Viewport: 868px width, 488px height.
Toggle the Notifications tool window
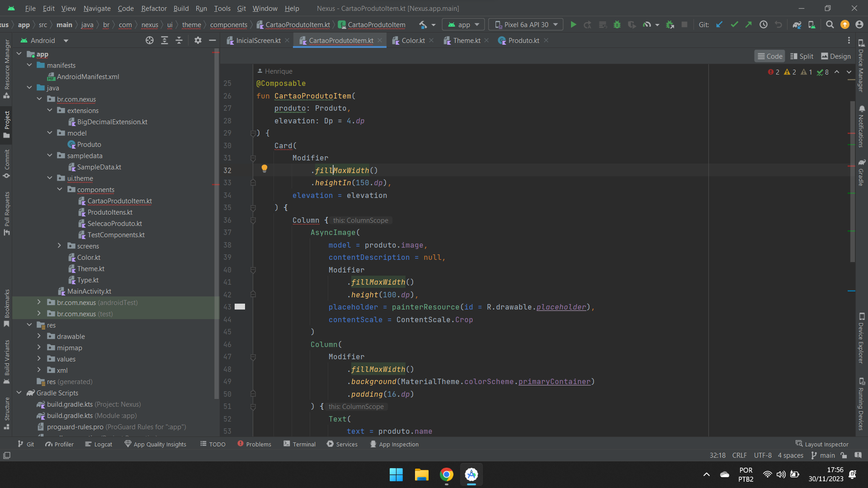coord(862,127)
